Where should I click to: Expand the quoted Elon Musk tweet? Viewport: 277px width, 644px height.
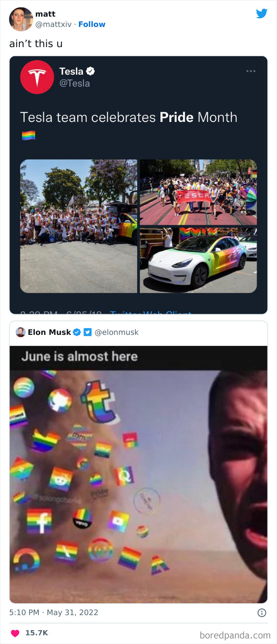[138, 467]
